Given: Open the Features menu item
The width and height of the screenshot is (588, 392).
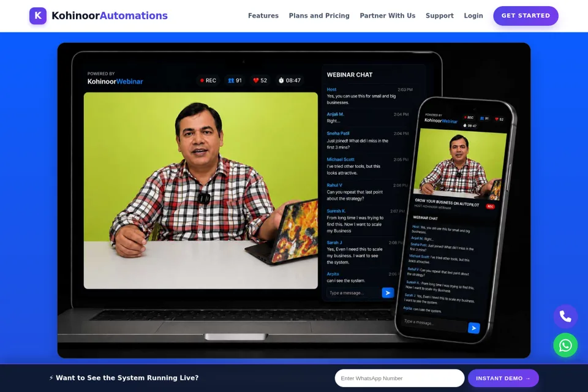Looking at the screenshot, I should point(263,16).
